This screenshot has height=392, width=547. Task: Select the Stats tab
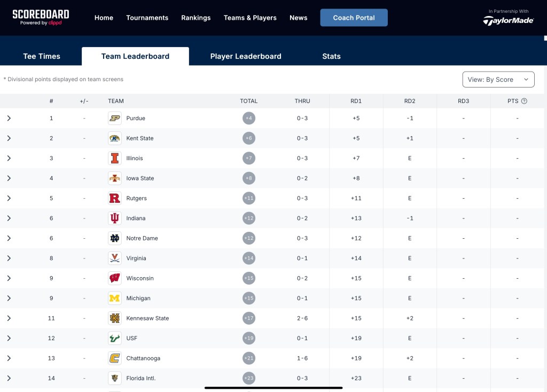click(331, 56)
